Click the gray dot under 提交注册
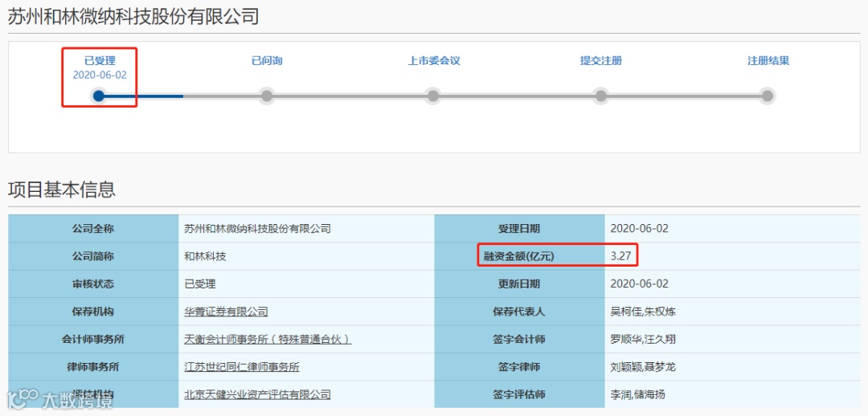Screen dimensions: 868x416 click(600, 96)
